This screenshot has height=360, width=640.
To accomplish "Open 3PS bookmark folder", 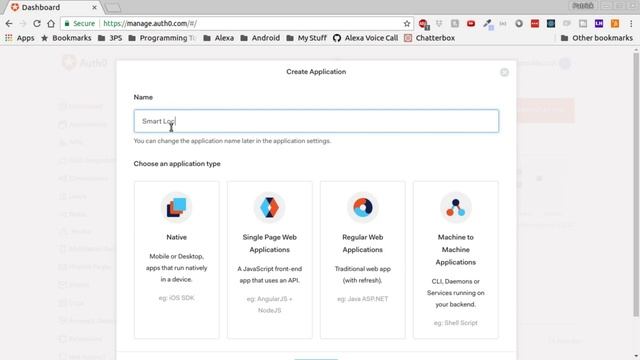I will [110, 38].
